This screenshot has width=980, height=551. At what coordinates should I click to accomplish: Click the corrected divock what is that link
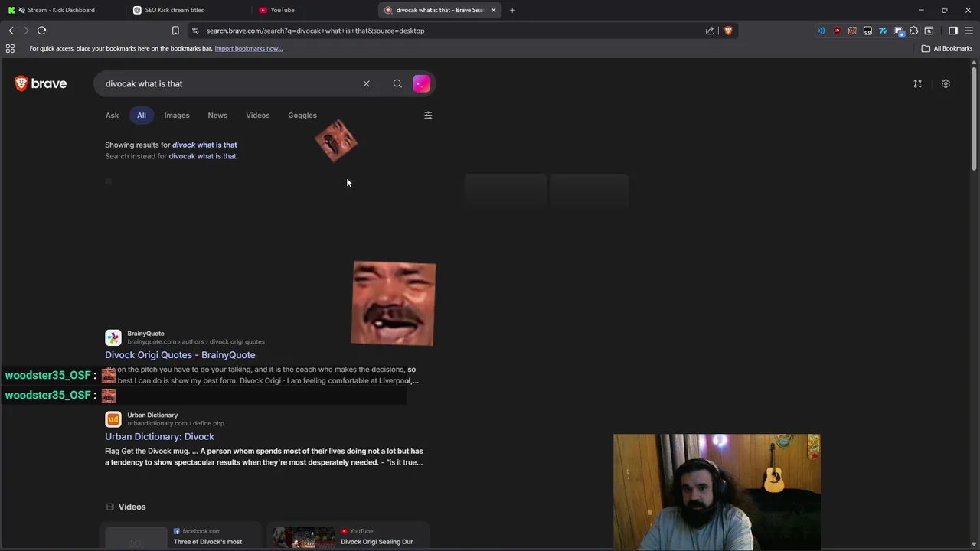[204, 145]
